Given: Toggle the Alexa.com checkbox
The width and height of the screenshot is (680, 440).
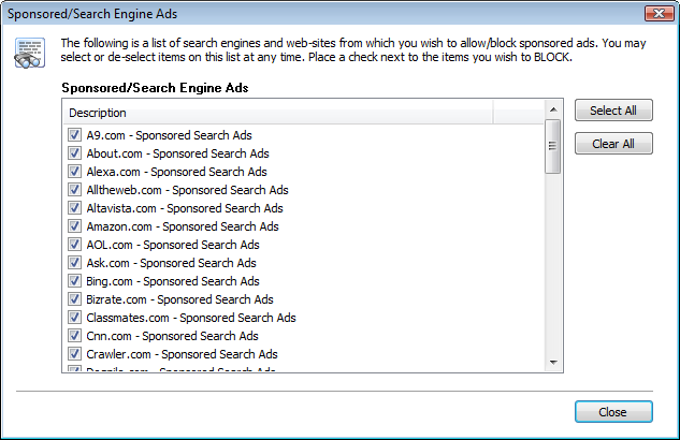Looking at the screenshot, I should tap(75, 171).
